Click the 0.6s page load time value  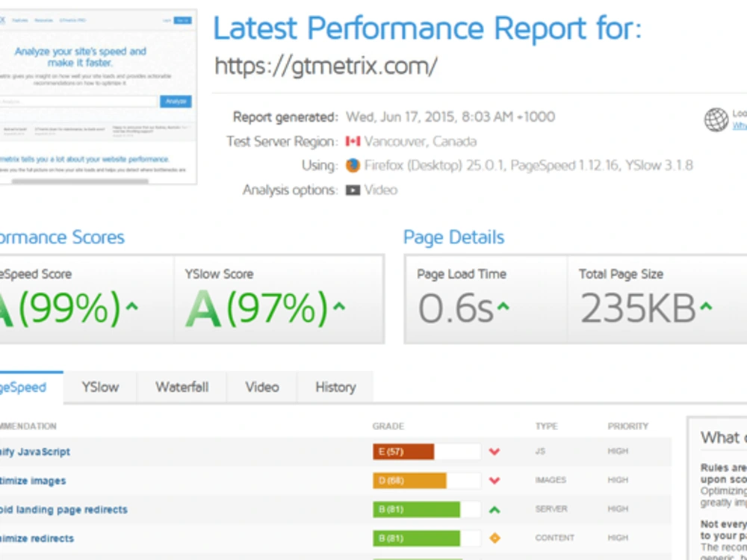[x=456, y=308]
